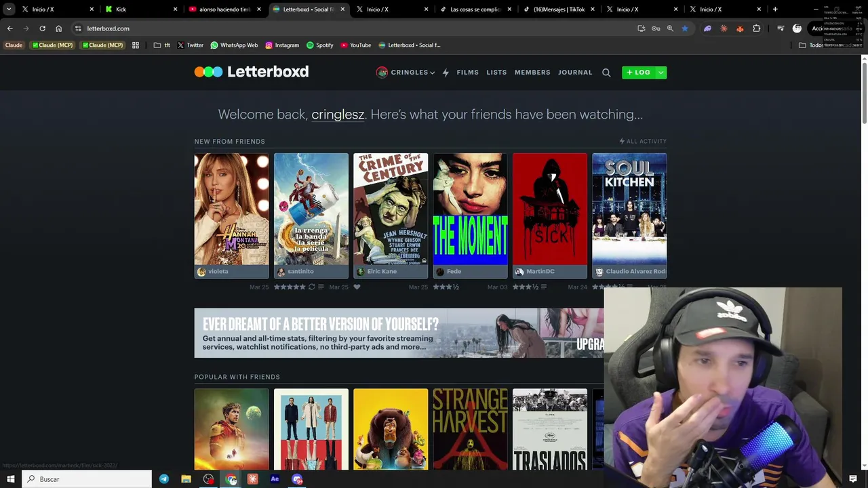Open Telegram from the taskbar

[x=164, y=479]
